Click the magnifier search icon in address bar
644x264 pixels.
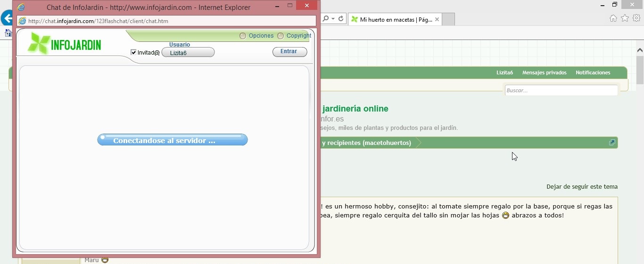(325, 19)
